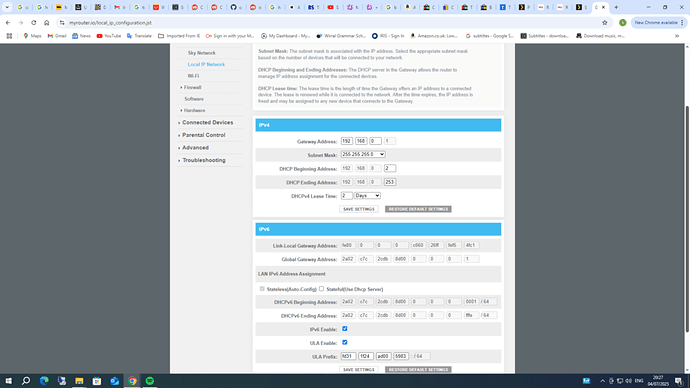Expand the Troubleshooting menu

[x=204, y=160]
